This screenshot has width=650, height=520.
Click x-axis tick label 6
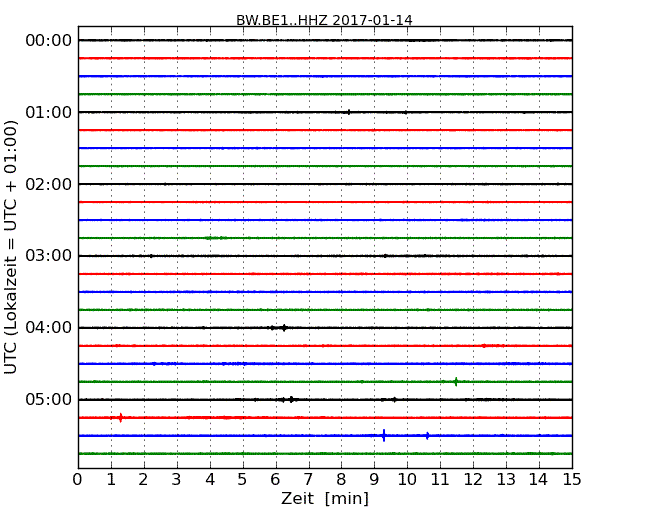pyautogui.click(x=276, y=480)
